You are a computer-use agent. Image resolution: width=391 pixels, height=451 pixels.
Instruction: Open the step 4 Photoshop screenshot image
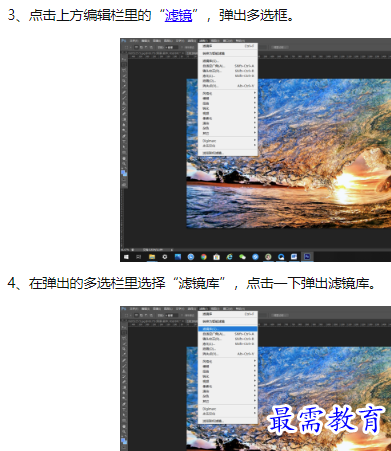tap(255, 378)
